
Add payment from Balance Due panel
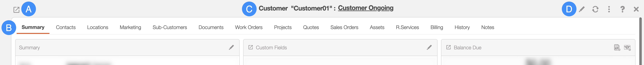coord(627,47)
